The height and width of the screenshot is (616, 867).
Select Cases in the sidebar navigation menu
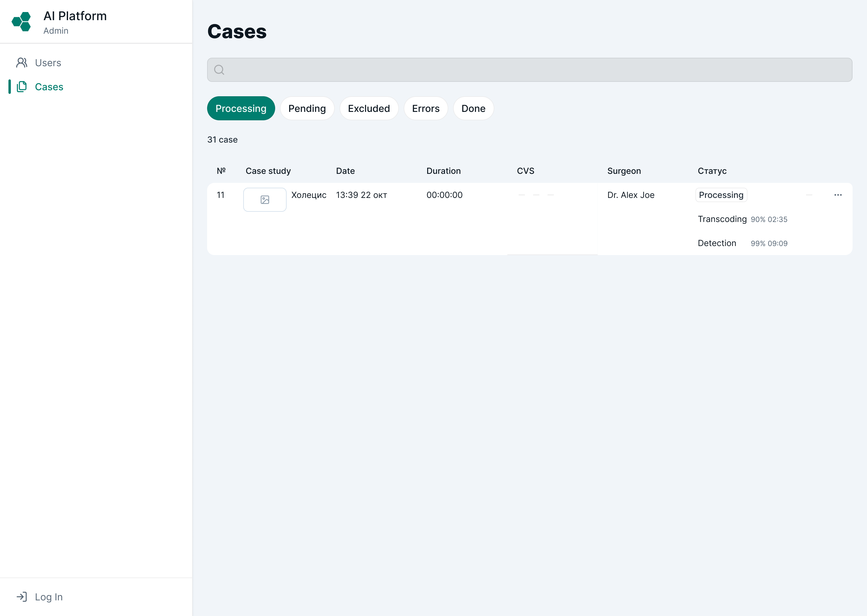point(49,87)
